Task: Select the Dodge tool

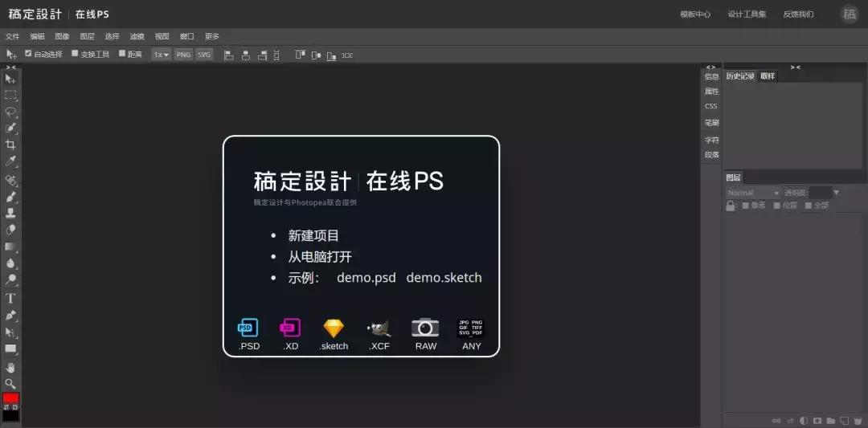Action: tap(10, 279)
